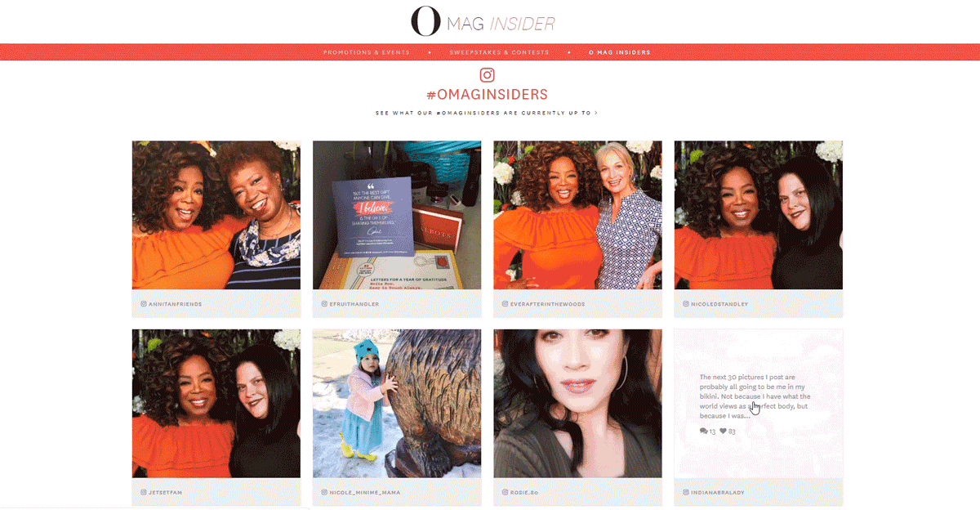Open the Sweepstakes & Contests menu item
Screen dimensions: 980x510
pos(499,52)
